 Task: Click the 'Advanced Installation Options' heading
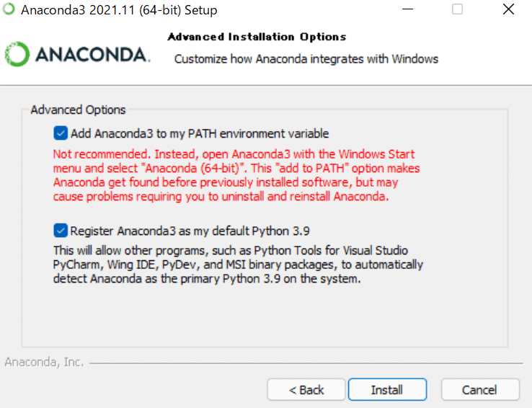tap(257, 37)
